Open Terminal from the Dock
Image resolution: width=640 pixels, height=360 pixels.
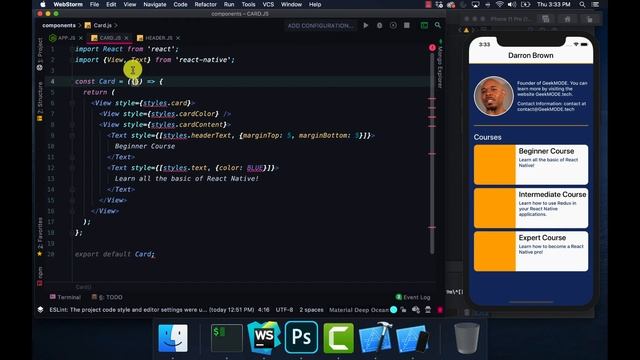click(x=227, y=338)
